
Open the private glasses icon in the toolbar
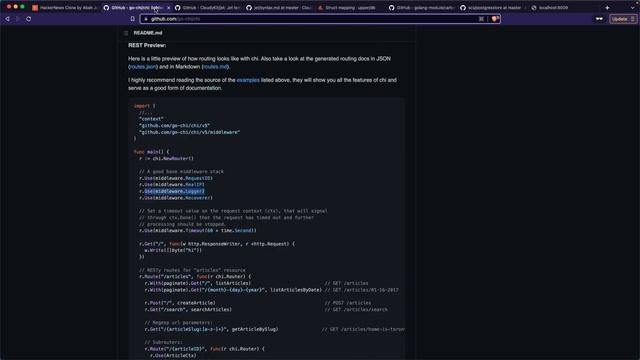tap(599, 19)
